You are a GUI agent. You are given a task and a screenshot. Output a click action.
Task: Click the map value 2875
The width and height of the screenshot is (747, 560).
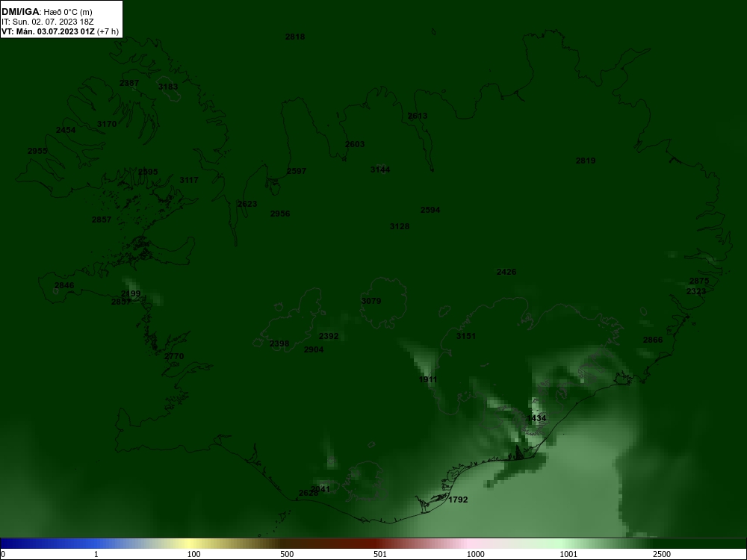tap(699, 281)
